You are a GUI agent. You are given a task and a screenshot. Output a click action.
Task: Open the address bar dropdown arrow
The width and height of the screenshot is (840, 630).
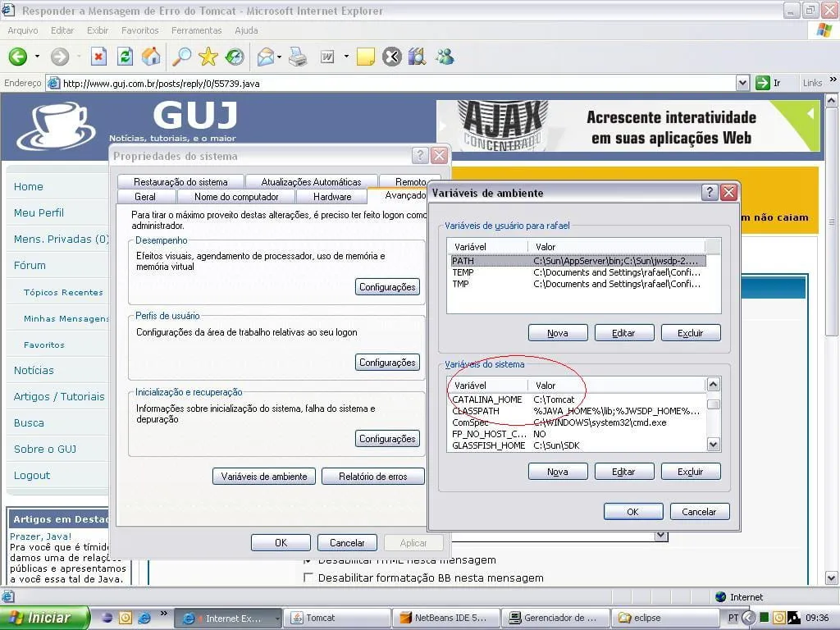[x=742, y=83]
